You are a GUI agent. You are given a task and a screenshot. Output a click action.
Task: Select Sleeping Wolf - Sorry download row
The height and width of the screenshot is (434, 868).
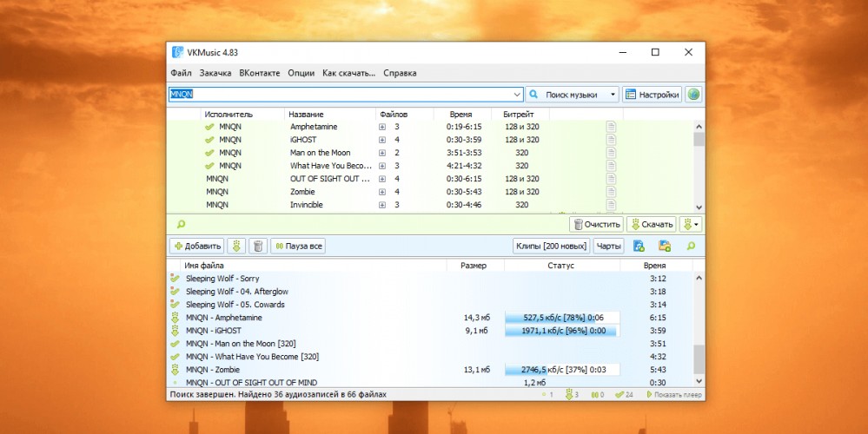[429, 279]
